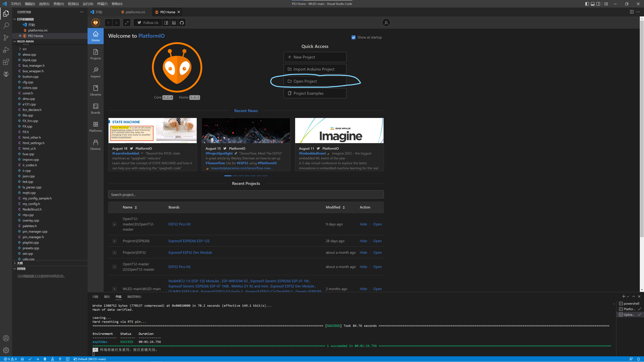Open the Devices section in the PIO sidebar

[x=95, y=145]
